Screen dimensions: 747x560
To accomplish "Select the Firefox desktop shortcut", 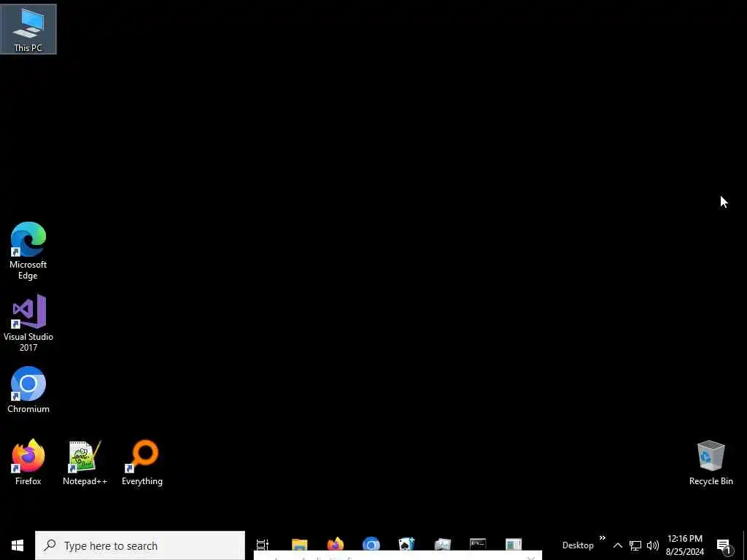I will click(28, 462).
